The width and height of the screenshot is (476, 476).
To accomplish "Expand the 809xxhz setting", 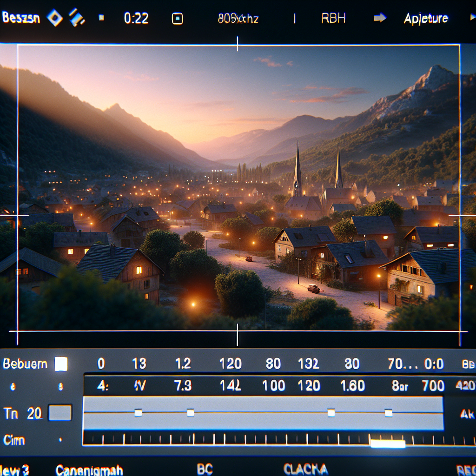I will (x=238, y=19).
